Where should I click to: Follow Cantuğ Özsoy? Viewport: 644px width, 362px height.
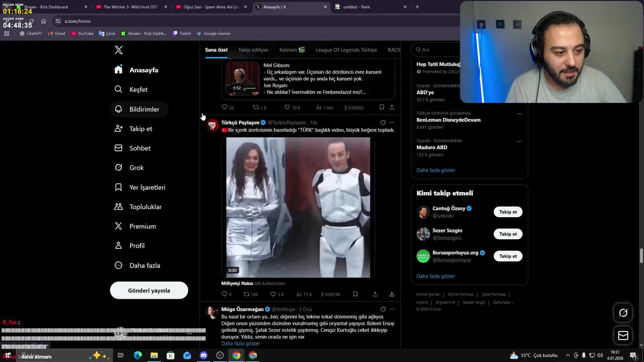pyautogui.click(x=508, y=212)
